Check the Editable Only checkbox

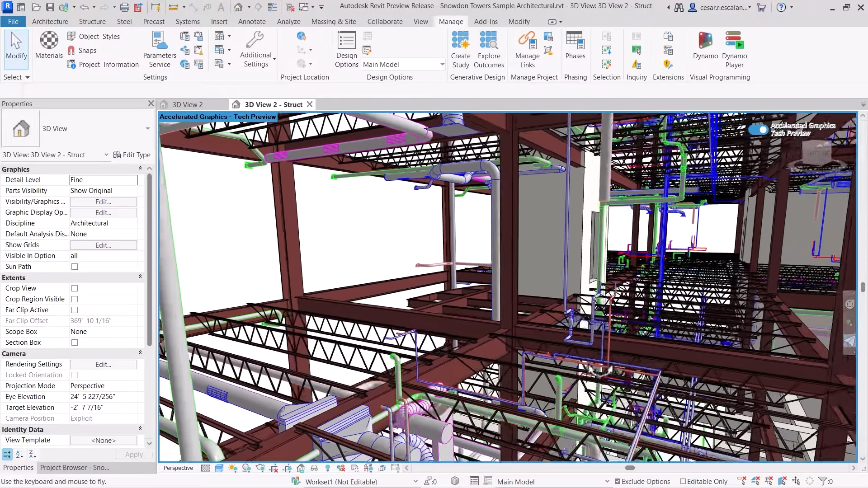click(x=683, y=482)
